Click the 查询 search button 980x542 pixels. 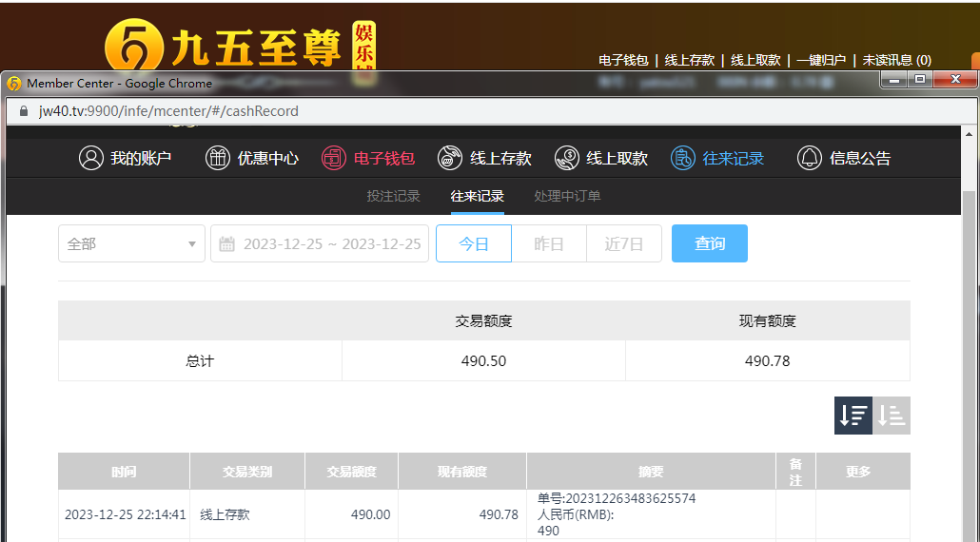[x=710, y=243]
